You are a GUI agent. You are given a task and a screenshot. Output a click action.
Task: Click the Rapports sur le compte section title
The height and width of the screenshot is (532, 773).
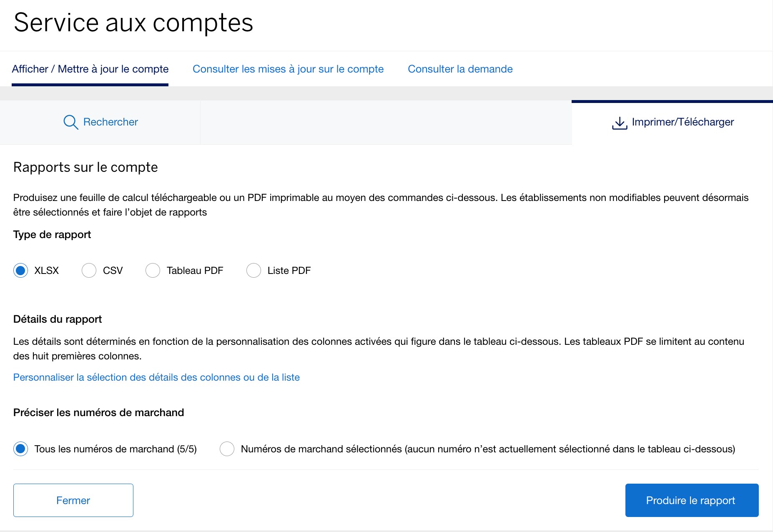(x=85, y=166)
